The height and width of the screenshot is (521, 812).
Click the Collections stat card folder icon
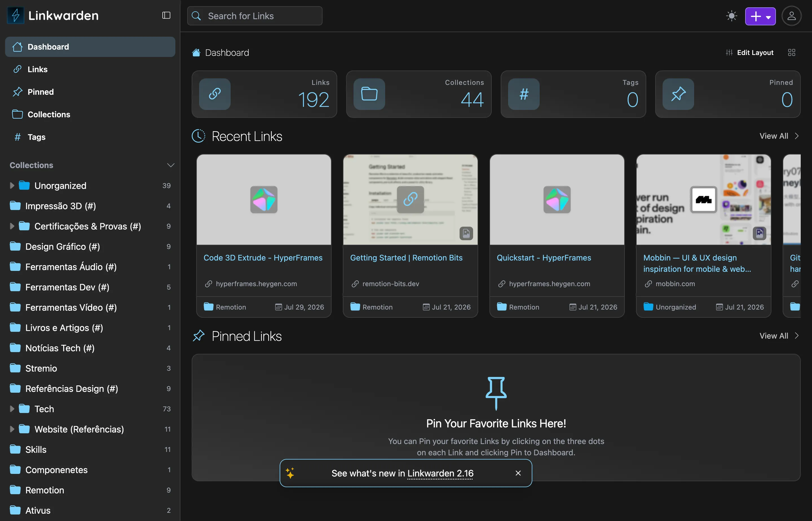tap(369, 94)
